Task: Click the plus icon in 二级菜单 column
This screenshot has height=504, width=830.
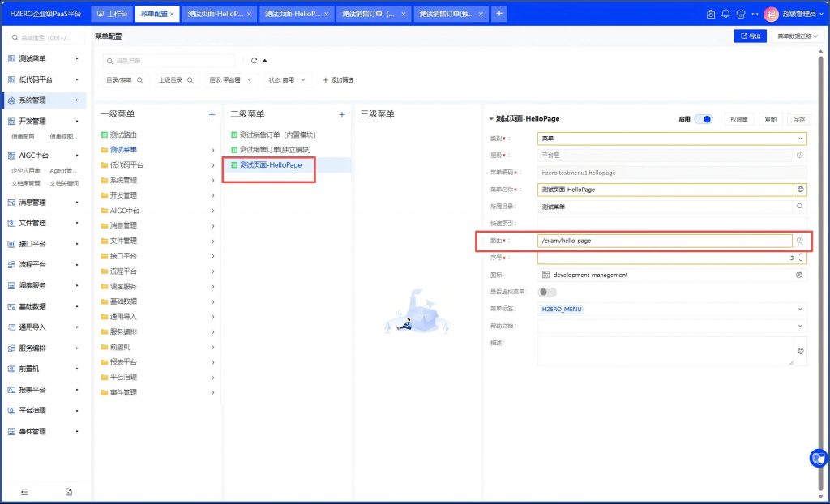Action: tap(342, 115)
